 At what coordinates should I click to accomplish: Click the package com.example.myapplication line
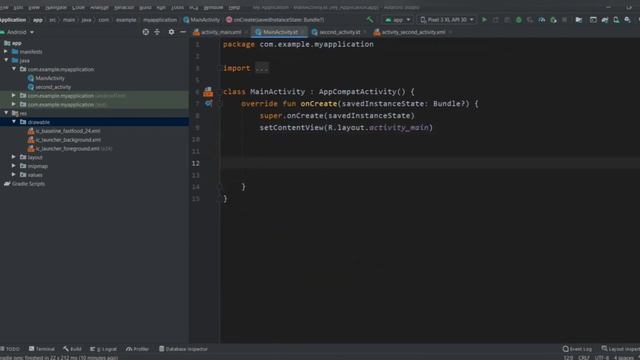[298, 44]
